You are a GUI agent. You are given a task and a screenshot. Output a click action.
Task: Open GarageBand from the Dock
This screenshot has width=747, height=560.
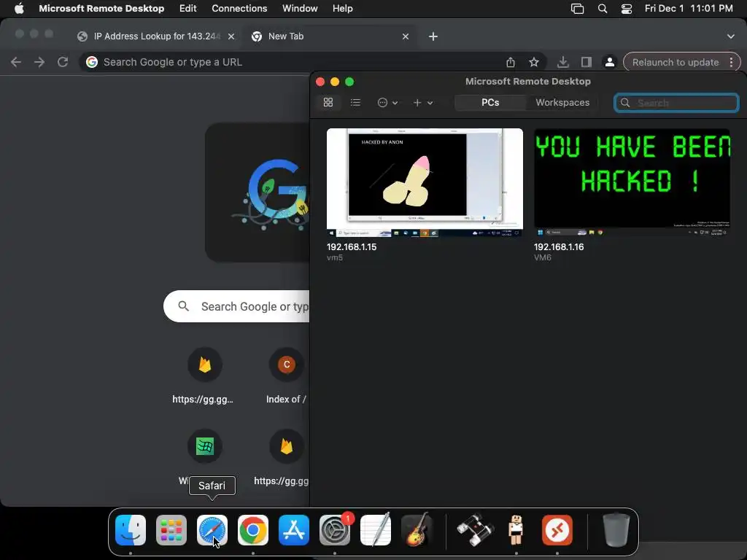[x=417, y=530]
